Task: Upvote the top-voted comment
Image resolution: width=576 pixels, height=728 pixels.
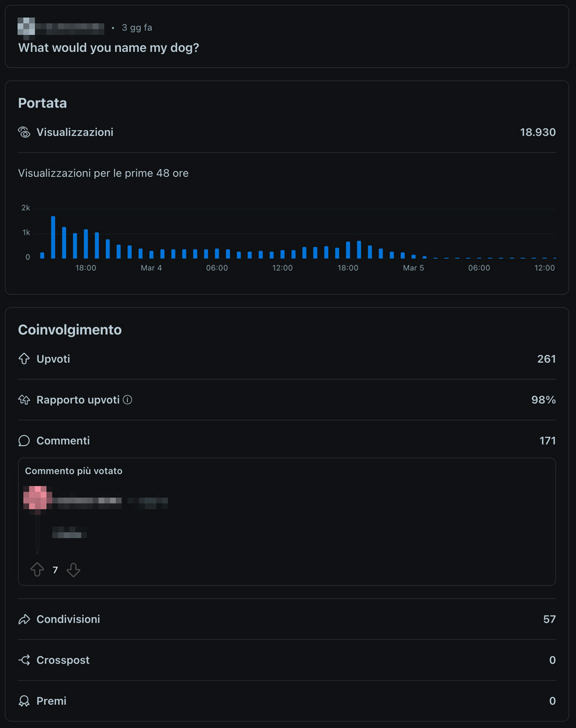Action: 37,570
